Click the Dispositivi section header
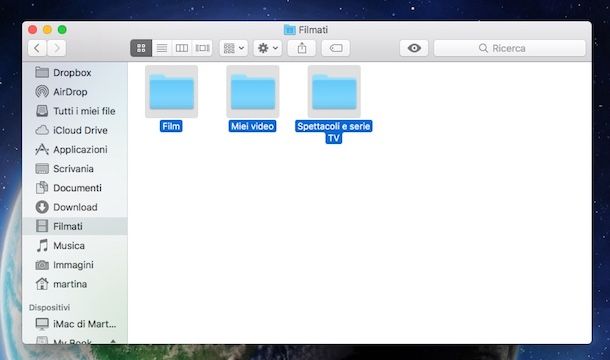This screenshot has height=360, width=610. [49, 307]
